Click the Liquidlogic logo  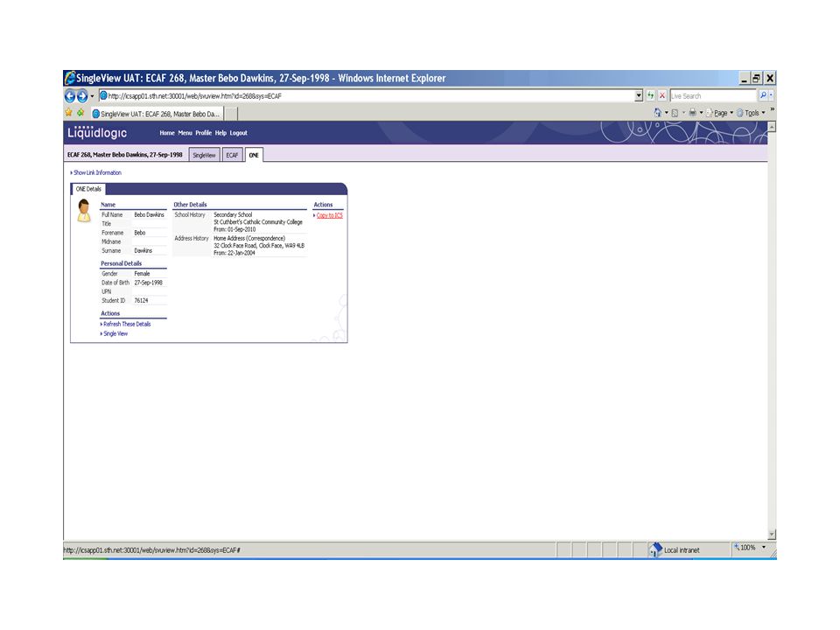(97, 133)
